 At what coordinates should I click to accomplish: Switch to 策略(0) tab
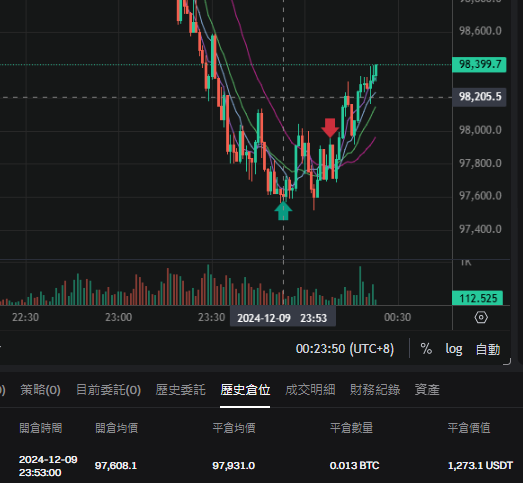(40, 390)
